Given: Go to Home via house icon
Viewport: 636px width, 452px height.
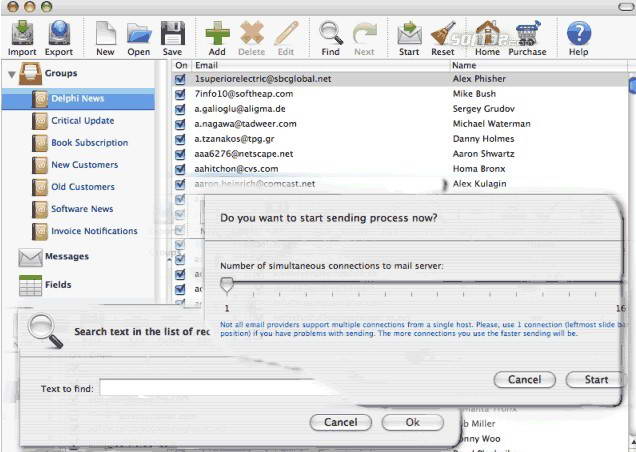Looking at the screenshot, I should point(487,33).
